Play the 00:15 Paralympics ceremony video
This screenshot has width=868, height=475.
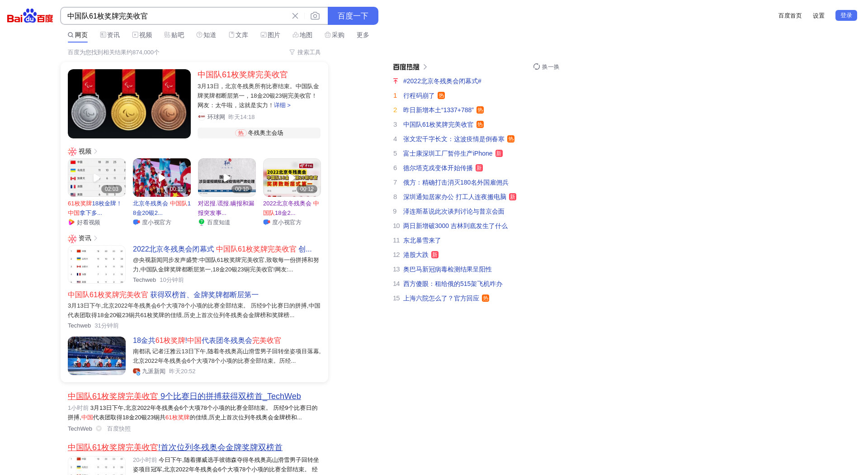pos(162,177)
